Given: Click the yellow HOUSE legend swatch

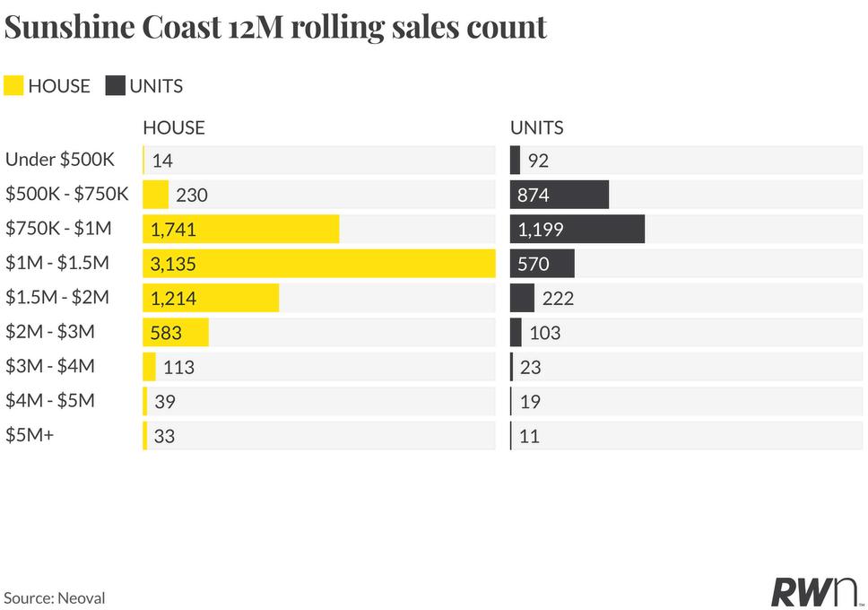Looking at the screenshot, I should [x=13, y=86].
